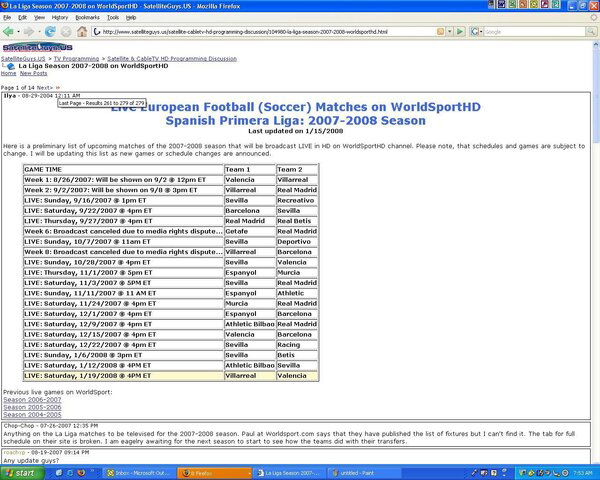Open the History menu
600x480 pixels.
60,18
